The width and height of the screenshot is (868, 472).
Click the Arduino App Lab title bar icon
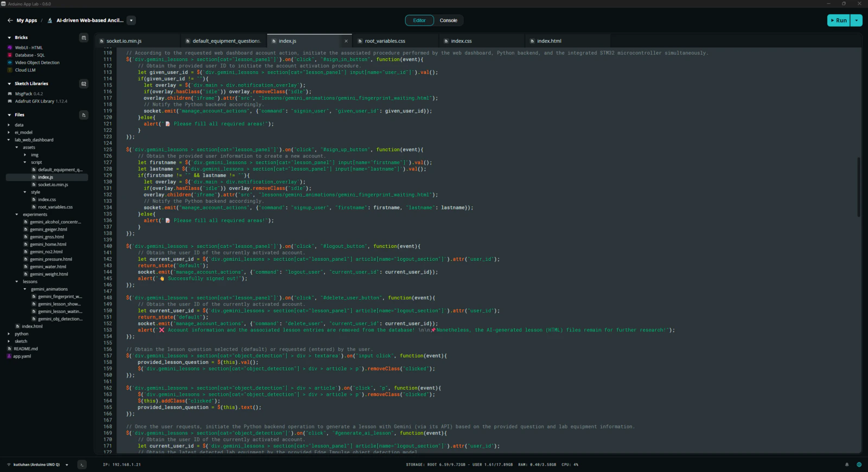(3, 4)
